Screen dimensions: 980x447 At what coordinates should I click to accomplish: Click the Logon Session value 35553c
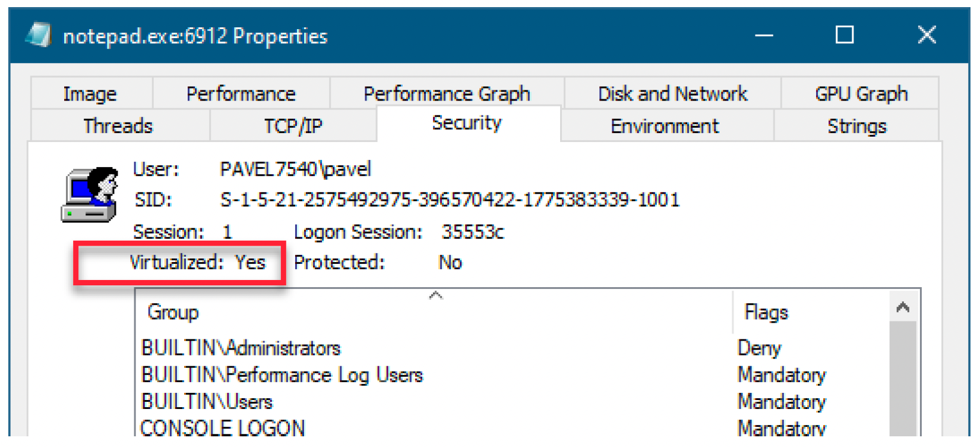point(473,232)
